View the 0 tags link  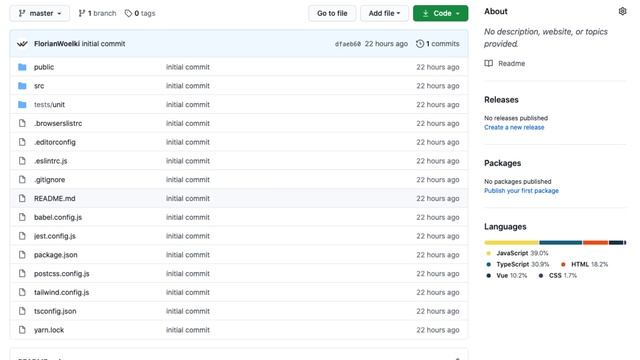point(140,13)
